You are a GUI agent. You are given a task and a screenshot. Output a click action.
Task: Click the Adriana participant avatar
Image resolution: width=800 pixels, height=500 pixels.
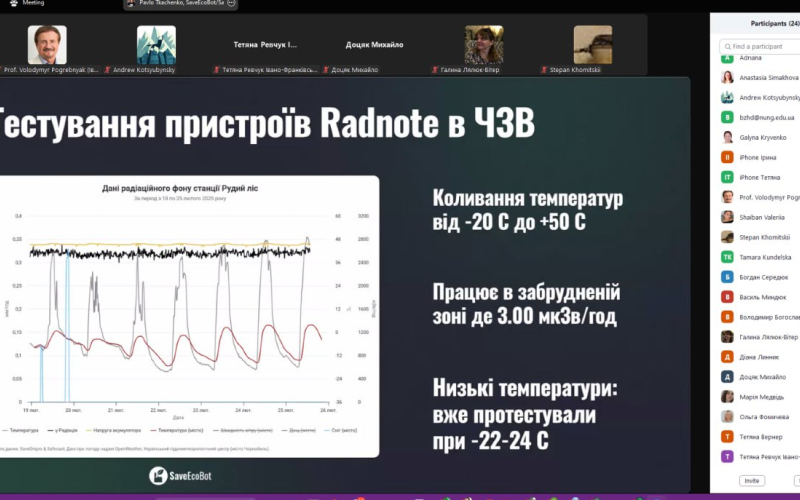[x=727, y=58]
